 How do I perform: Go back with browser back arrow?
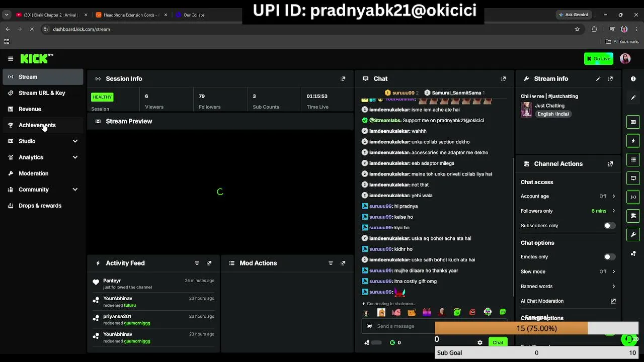8,29
